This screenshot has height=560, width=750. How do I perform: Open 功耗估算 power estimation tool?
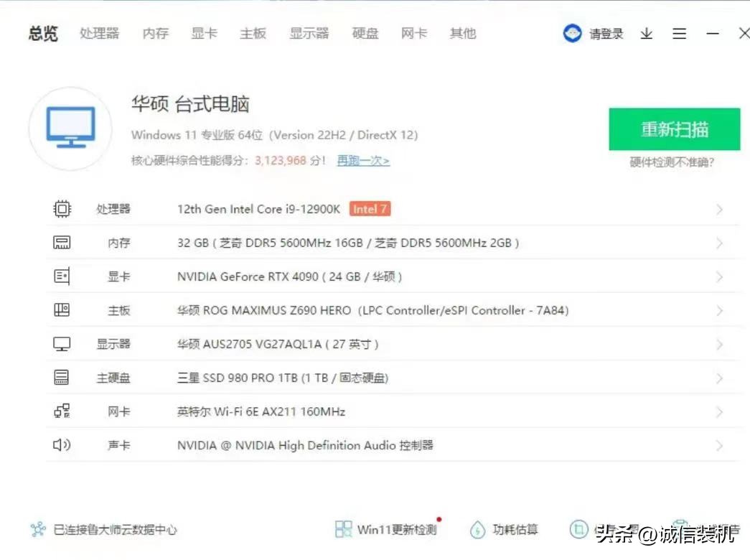pos(505,530)
